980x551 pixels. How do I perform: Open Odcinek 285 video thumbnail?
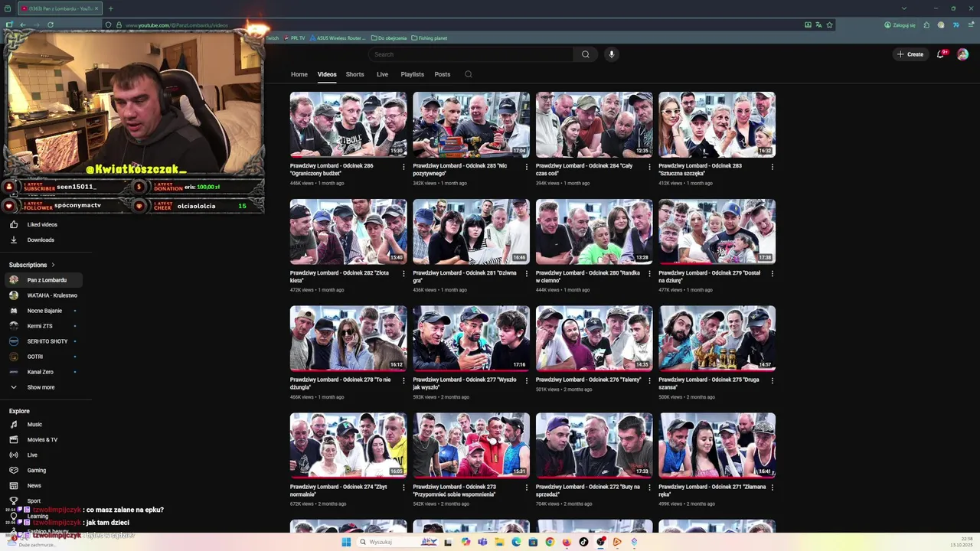click(x=471, y=125)
